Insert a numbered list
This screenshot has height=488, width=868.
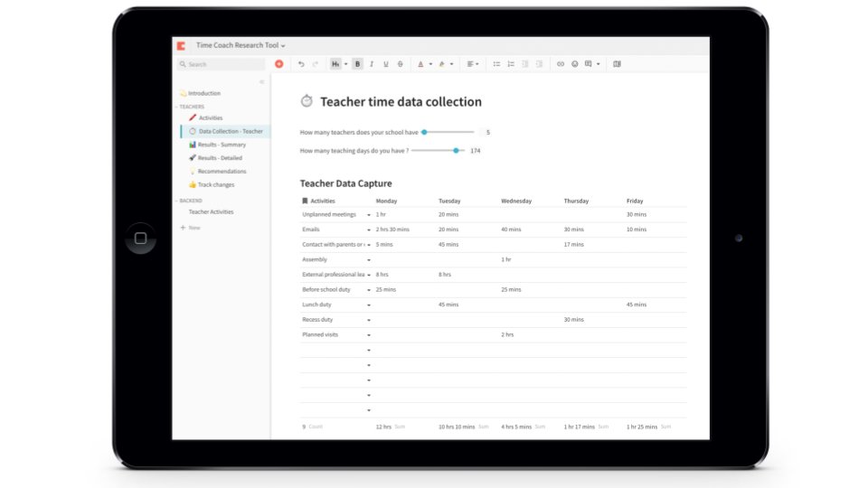[511, 64]
